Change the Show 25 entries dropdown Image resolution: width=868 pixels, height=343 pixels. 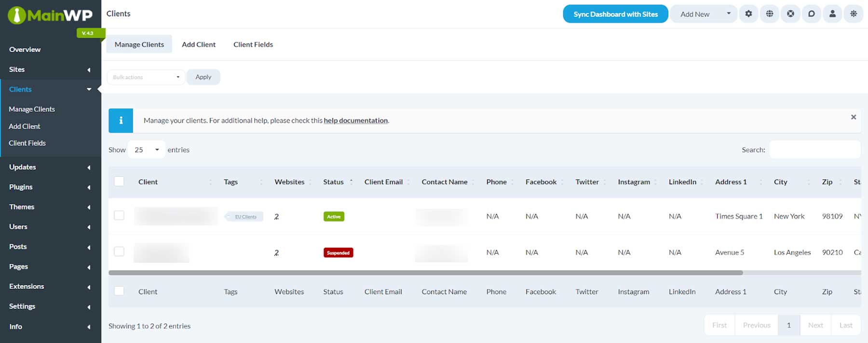tap(146, 150)
